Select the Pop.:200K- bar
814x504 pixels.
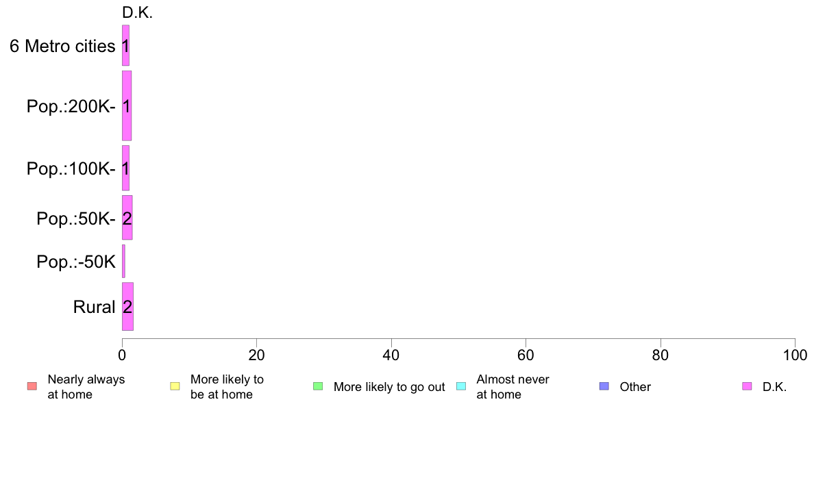[x=127, y=105]
